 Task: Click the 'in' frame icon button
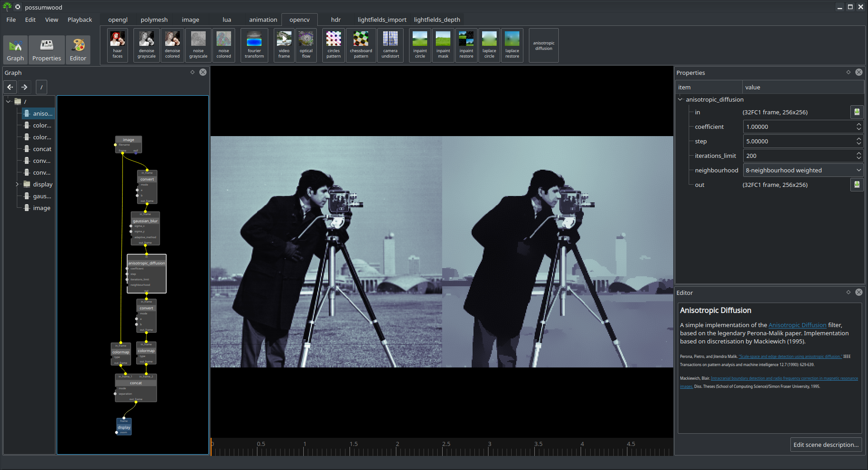pos(857,112)
